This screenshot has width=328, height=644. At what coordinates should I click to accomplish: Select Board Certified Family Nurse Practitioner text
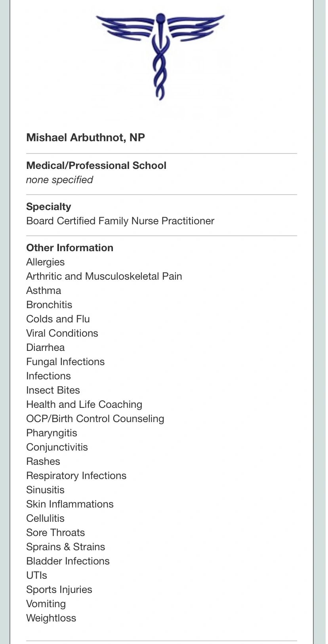coord(120,221)
